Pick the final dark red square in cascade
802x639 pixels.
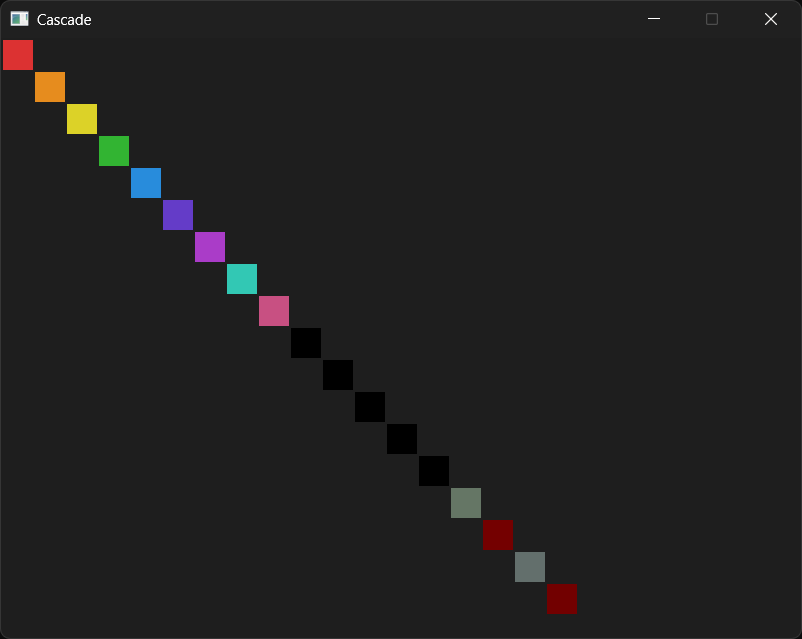562,599
